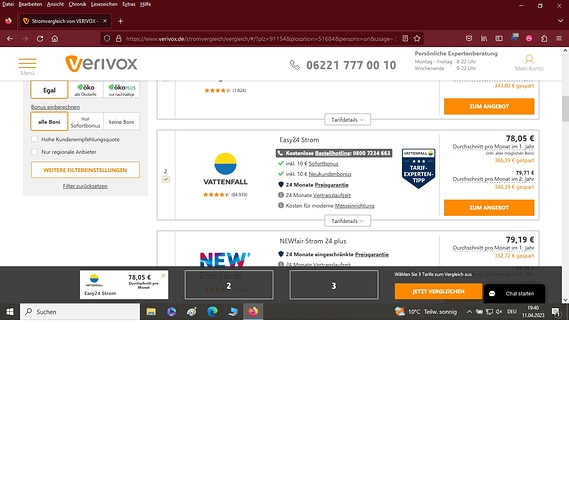Click the page vertical scrollbar thumb

point(565,109)
